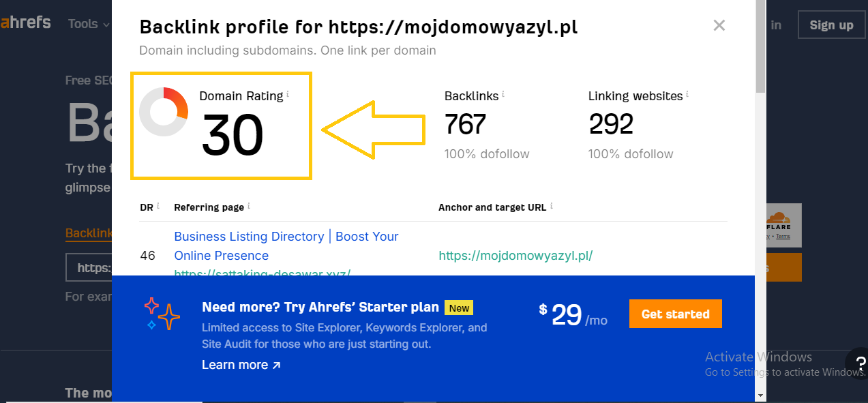
Task: Click info icon beside Anchor and target URL
Action: 551,206
